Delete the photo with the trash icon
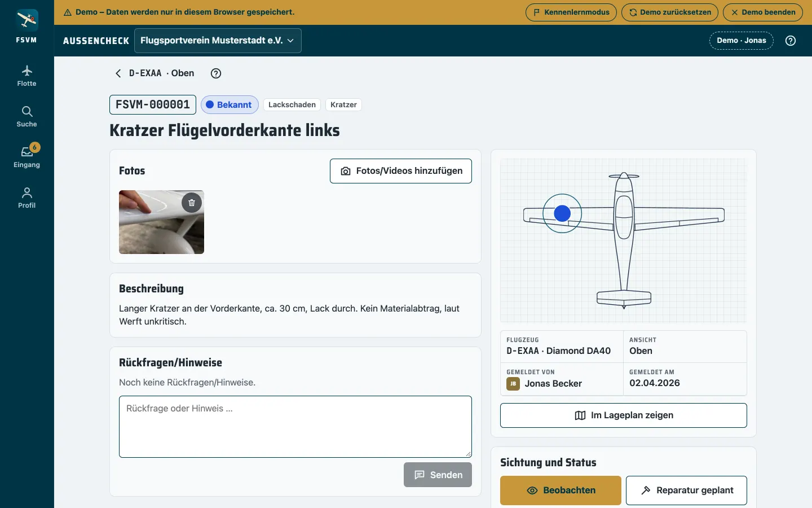 click(192, 203)
